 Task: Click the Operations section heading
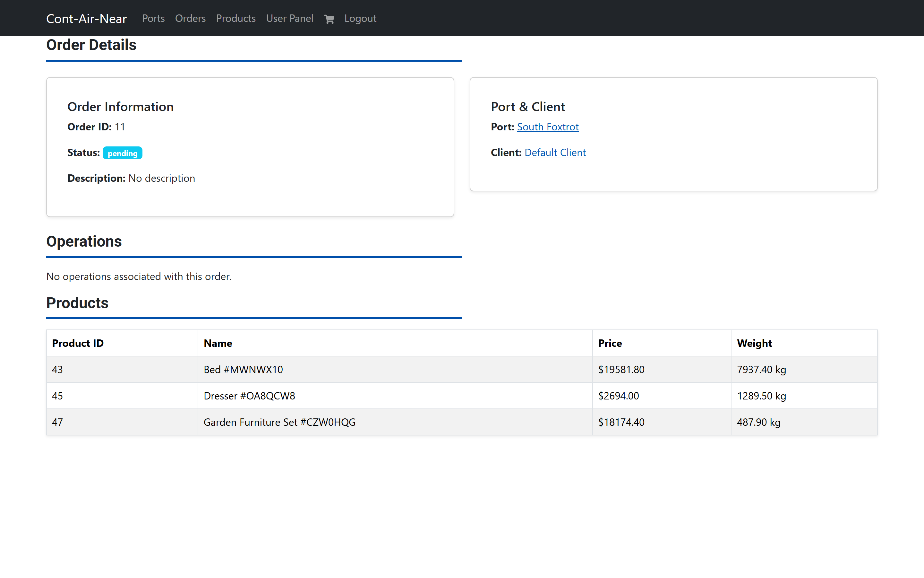(84, 241)
